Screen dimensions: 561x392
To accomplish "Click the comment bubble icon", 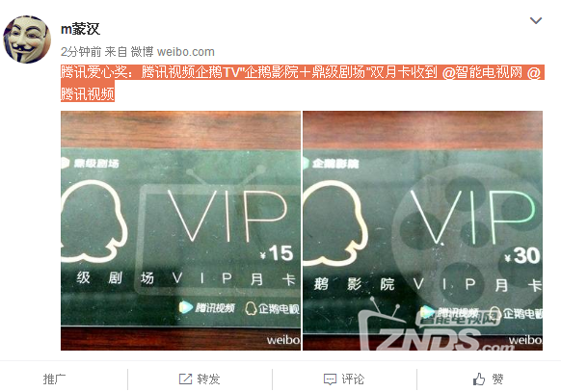I will tap(330, 379).
